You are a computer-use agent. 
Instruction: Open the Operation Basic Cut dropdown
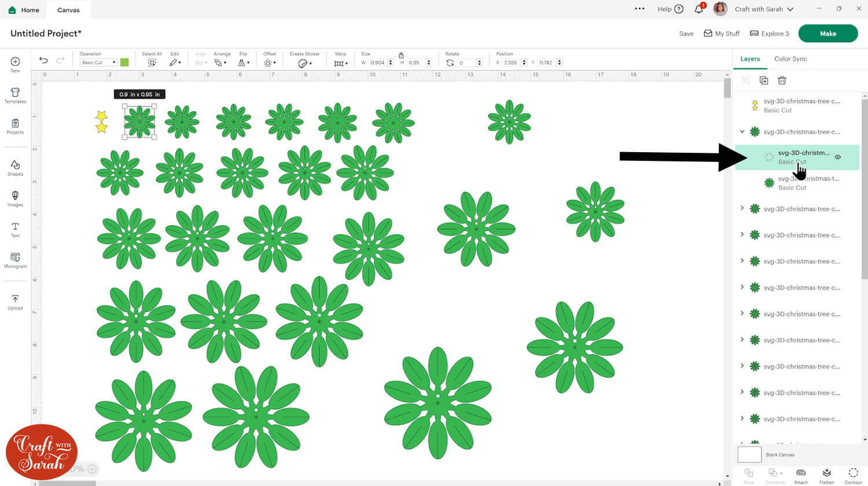(98, 62)
